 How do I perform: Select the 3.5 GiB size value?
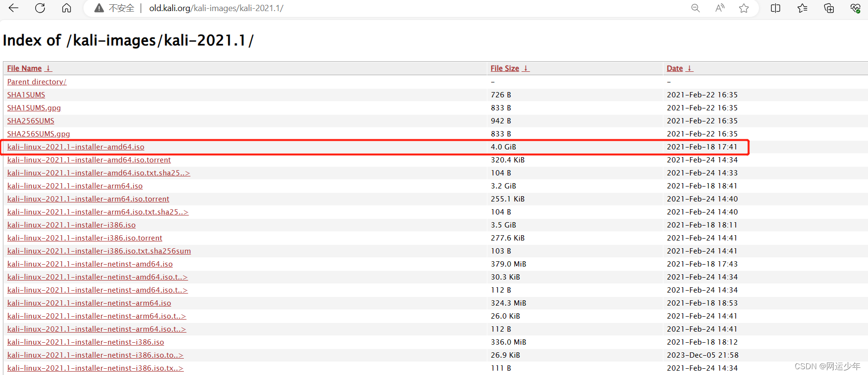503,225
